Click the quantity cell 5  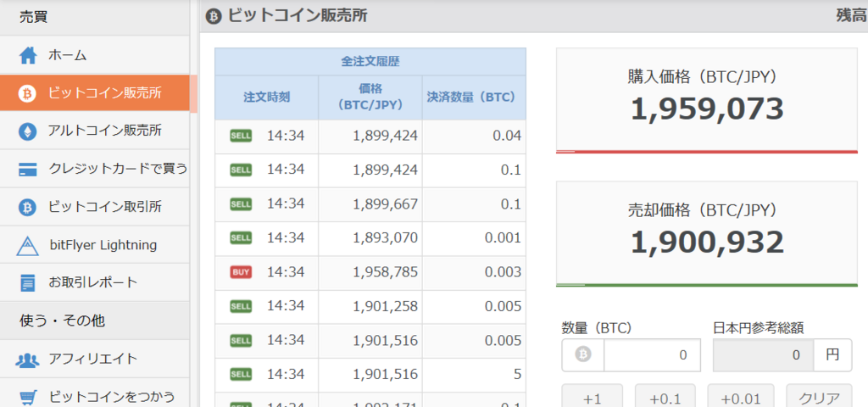[474, 374]
